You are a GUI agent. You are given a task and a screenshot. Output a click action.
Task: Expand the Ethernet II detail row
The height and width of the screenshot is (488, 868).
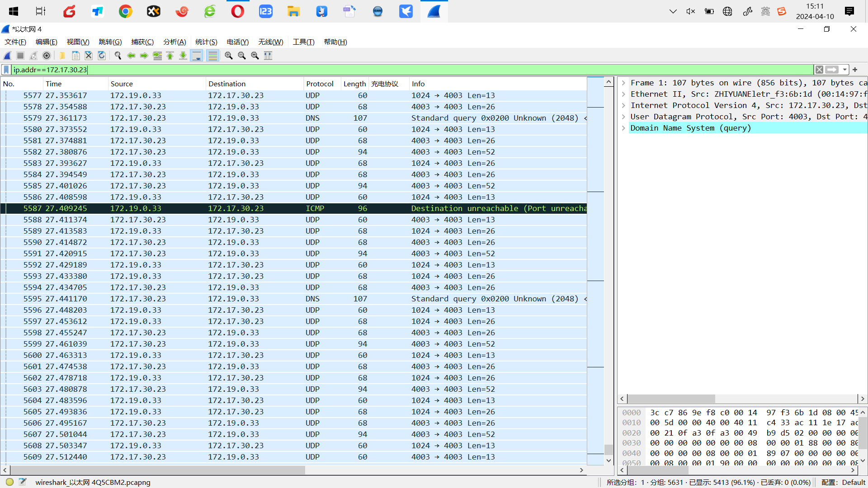pos(623,94)
